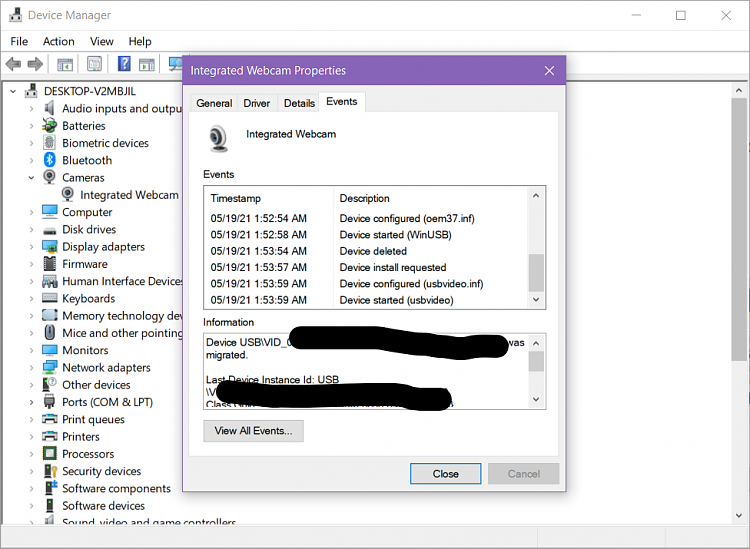Select the Bluetooth device category icon
750x549 pixels.
click(x=49, y=160)
